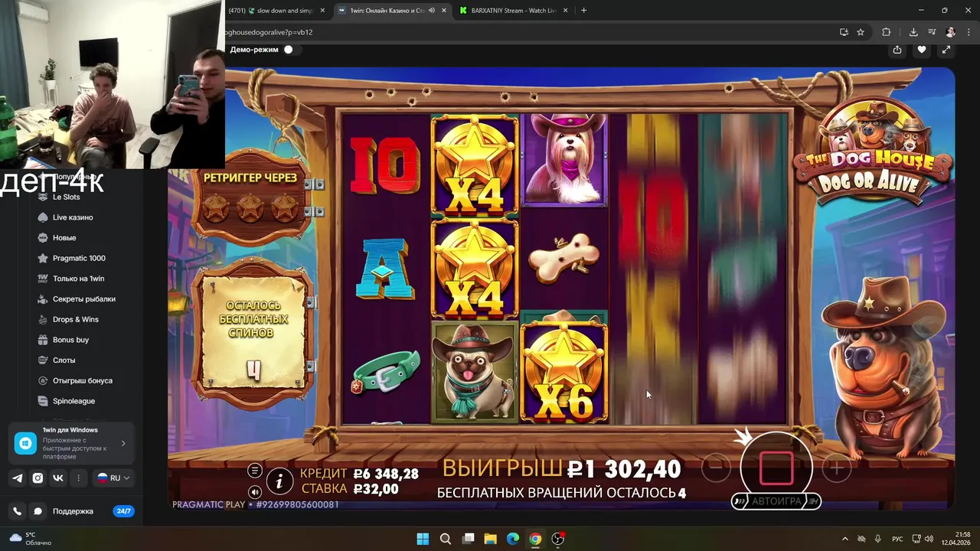Image resolution: width=980 pixels, height=551 pixels.
Task: Open support chat bubble icon
Action: (38, 511)
